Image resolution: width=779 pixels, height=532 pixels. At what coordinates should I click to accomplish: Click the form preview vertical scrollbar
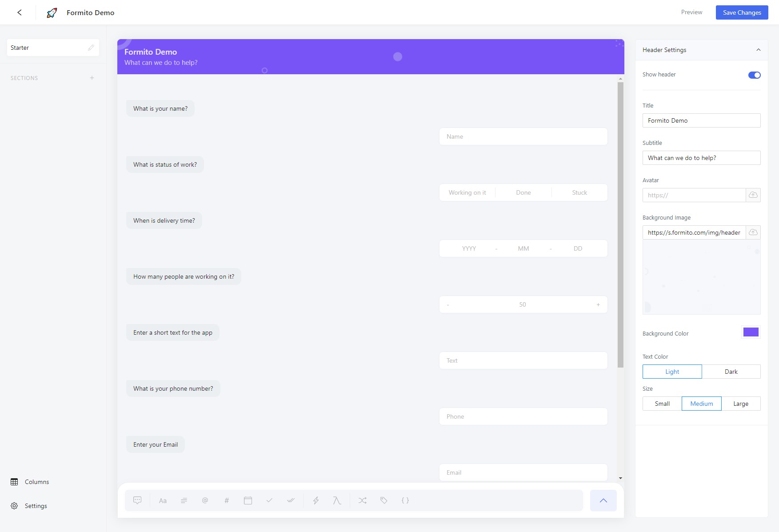click(x=620, y=225)
